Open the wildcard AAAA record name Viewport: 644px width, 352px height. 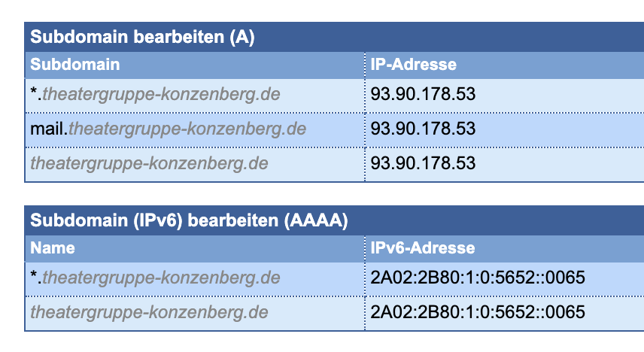[155, 278]
